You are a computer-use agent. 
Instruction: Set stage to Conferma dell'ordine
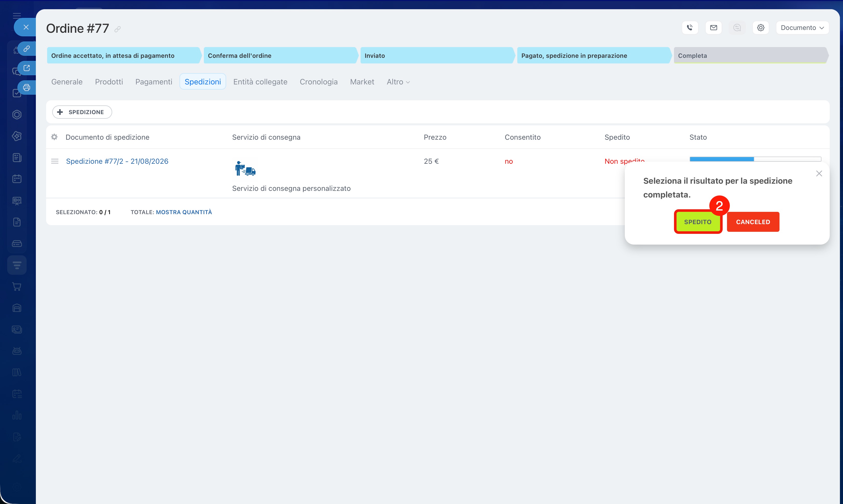(x=281, y=55)
